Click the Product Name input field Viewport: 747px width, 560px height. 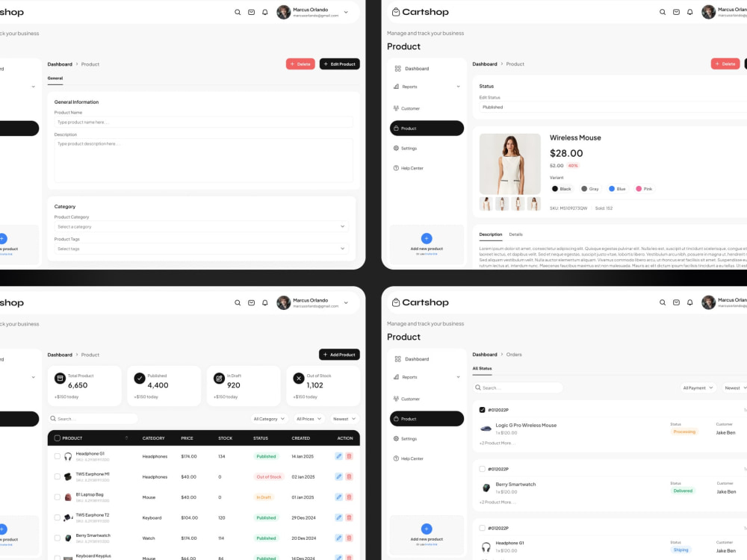click(x=203, y=122)
